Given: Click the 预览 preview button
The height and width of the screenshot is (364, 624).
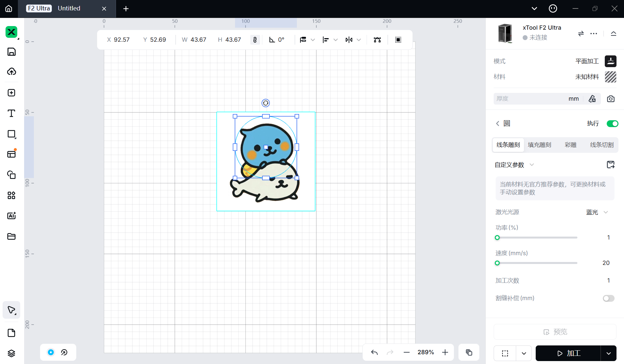Looking at the screenshot, I should pyautogui.click(x=555, y=332).
